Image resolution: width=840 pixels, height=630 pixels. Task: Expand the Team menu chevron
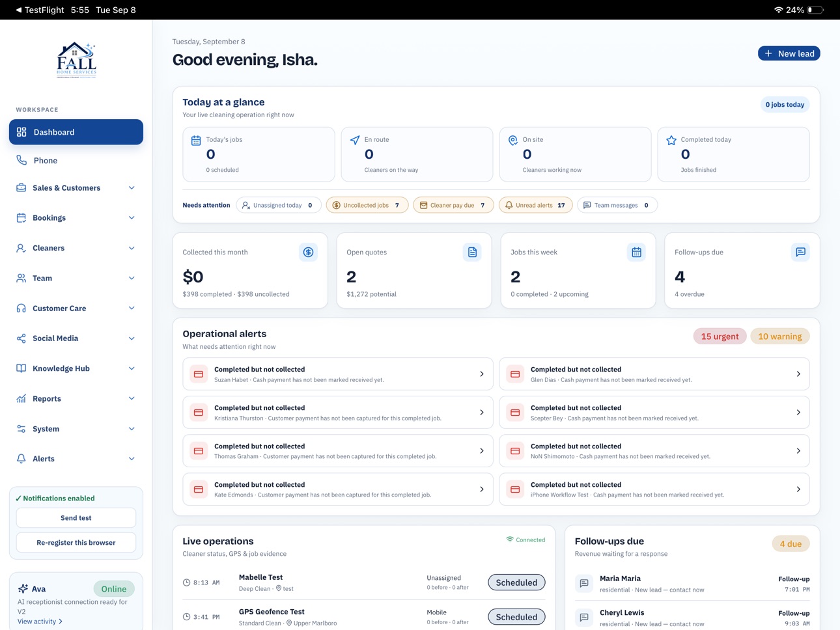[132, 278]
